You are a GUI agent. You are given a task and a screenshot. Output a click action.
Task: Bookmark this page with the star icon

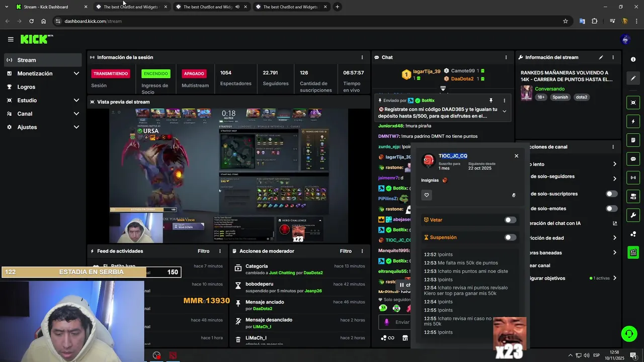click(566, 21)
